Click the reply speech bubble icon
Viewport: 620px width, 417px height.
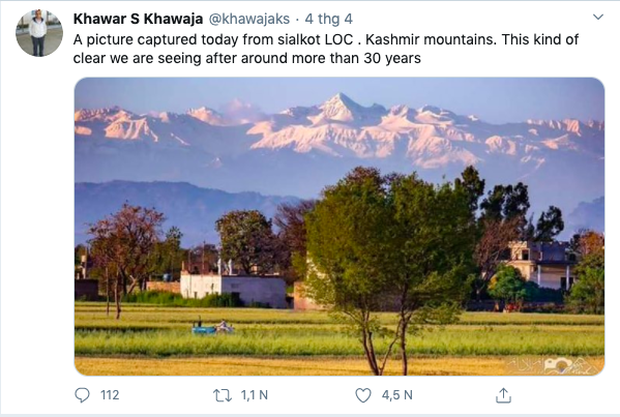coord(82,395)
